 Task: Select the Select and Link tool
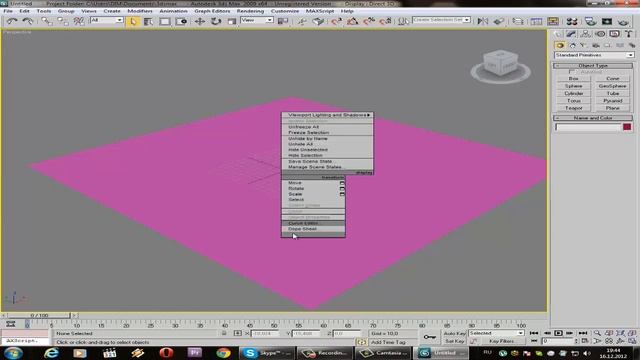point(46,21)
